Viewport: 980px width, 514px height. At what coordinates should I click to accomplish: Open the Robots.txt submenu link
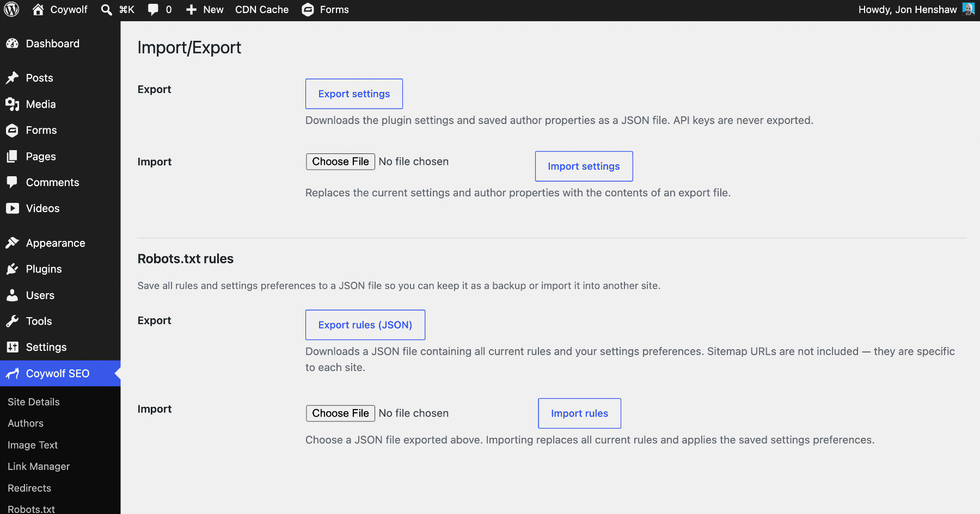pos(32,509)
